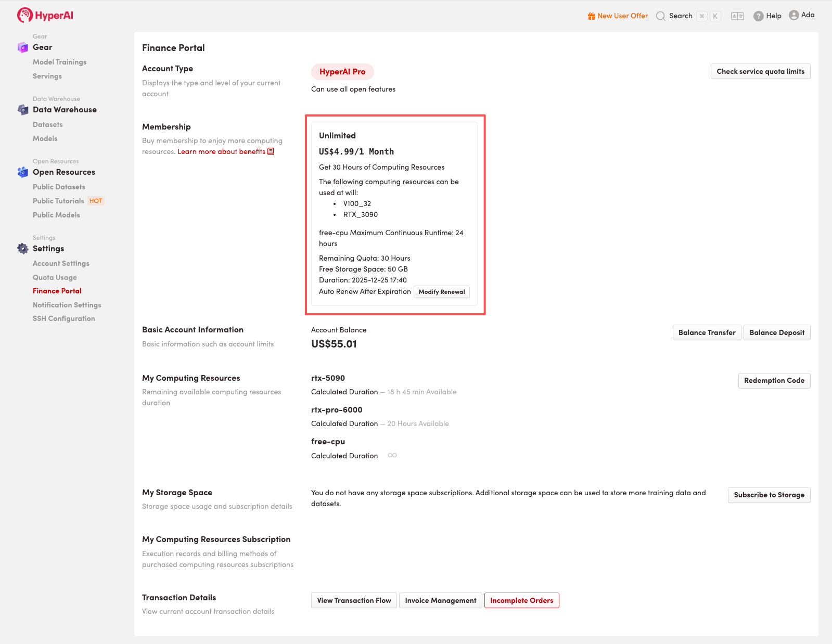Screen dimensions: 832x644
Task: Click the Settings gear icon in sidebar
Action: click(22, 249)
